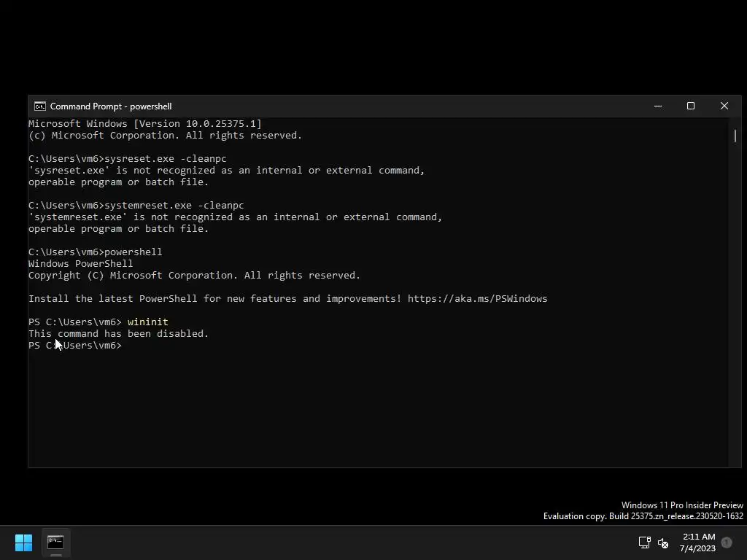747x560 pixels.
Task: Open the muted volume tray icon
Action: tap(662, 542)
